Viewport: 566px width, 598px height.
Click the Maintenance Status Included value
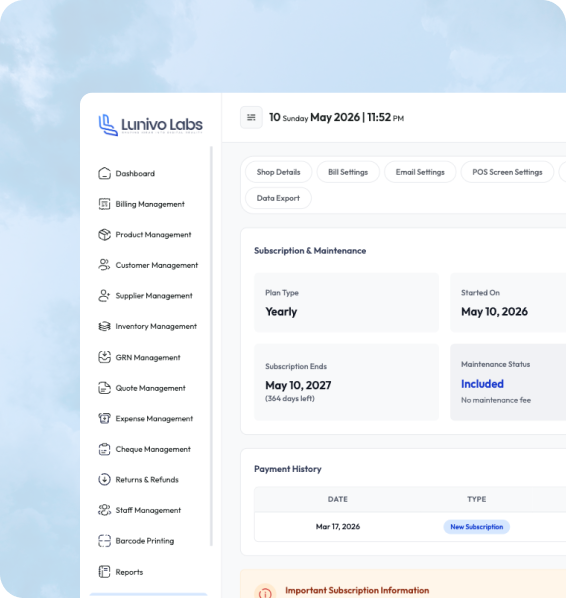tap(482, 384)
